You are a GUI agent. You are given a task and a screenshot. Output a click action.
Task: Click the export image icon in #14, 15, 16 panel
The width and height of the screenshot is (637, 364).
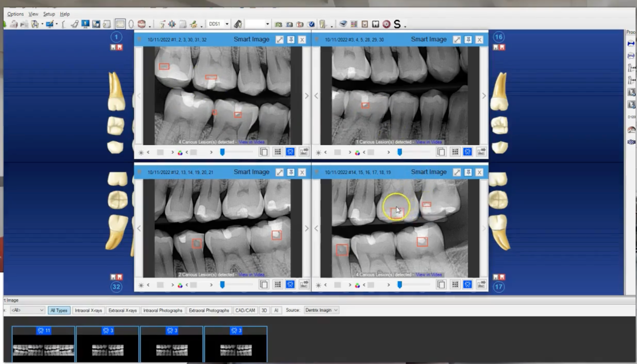(x=481, y=284)
